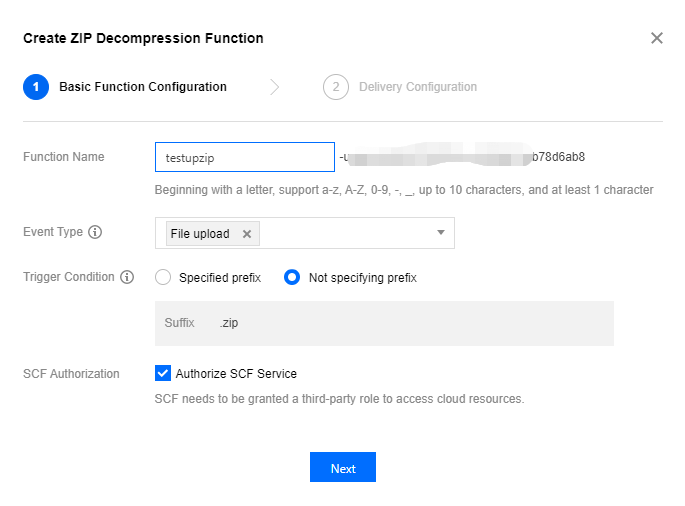Image resolution: width=685 pixels, height=506 pixels.
Task: Click the chevron between the two steps
Action: click(x=275, y=87)
